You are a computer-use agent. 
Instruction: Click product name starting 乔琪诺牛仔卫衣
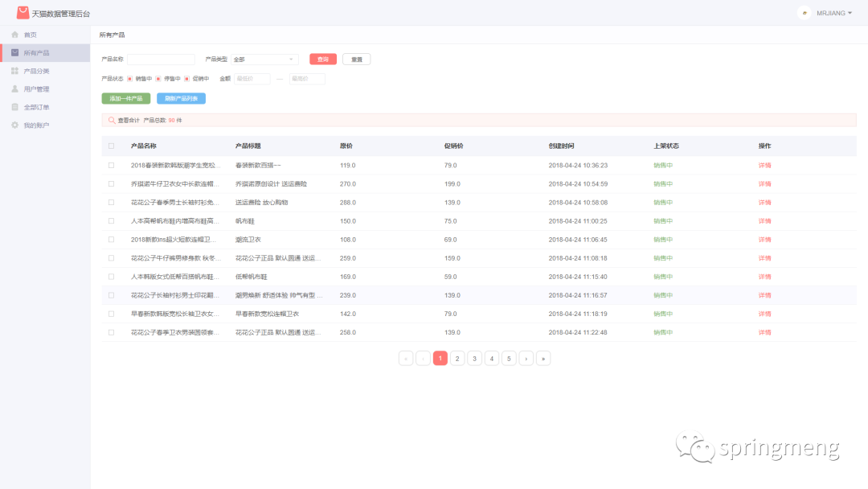175,184
